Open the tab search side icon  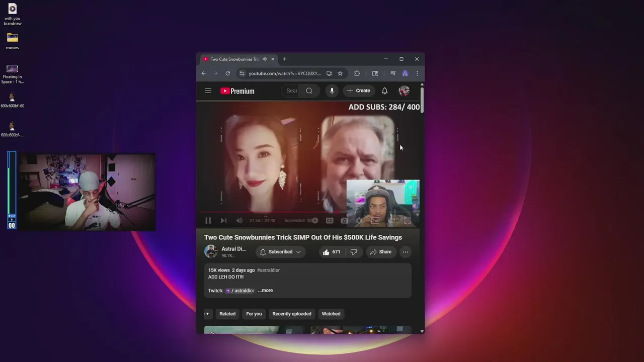375,73
